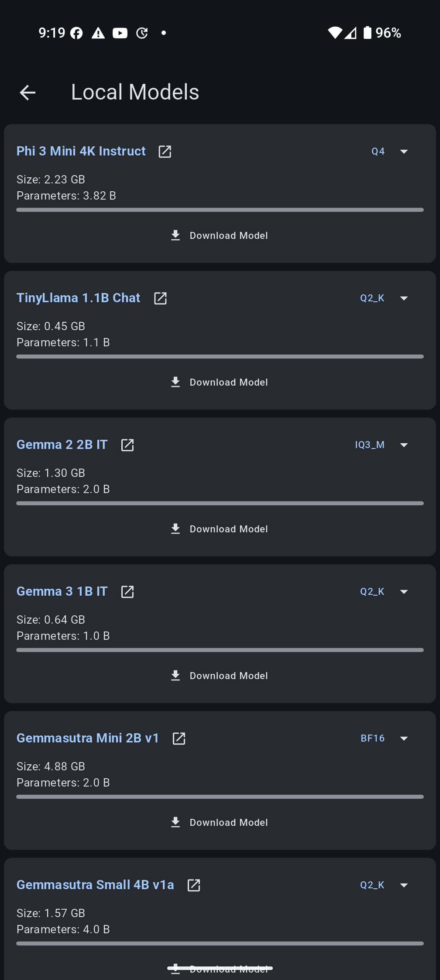The image size is (440, 980).
Task: Open external link for TinyLlama 1.1B Chat
Action: [x=160, y=298]
